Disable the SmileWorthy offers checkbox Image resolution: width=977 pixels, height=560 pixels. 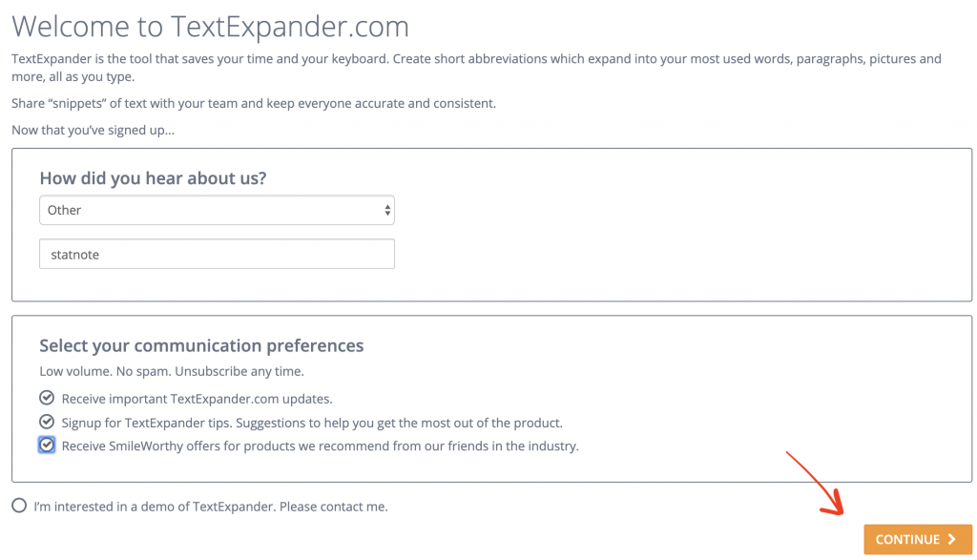coord(47,445)
